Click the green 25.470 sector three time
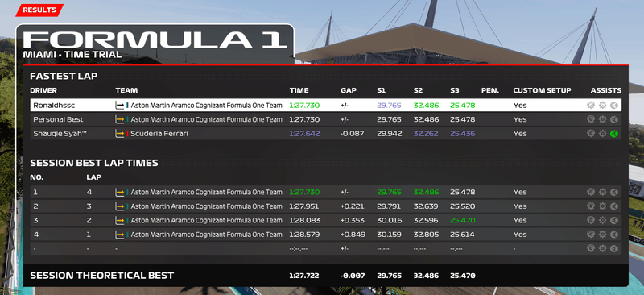The width and height of the screenshot is (644, 295). point(462,220)
